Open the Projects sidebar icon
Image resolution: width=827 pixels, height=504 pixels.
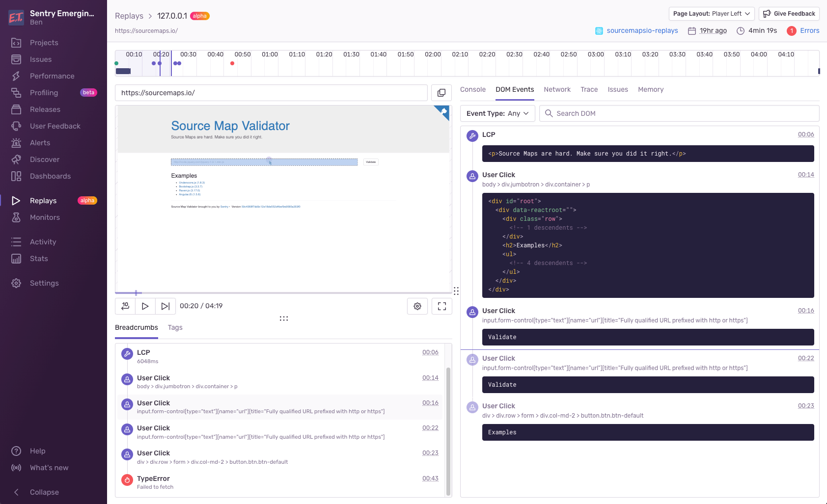[x=16, y=43]
